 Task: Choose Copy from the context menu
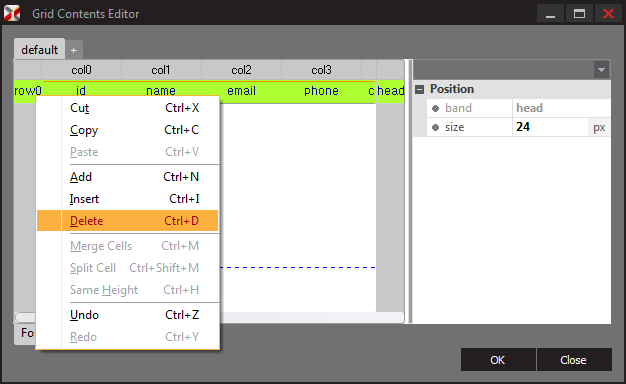(x=127, y=130)
